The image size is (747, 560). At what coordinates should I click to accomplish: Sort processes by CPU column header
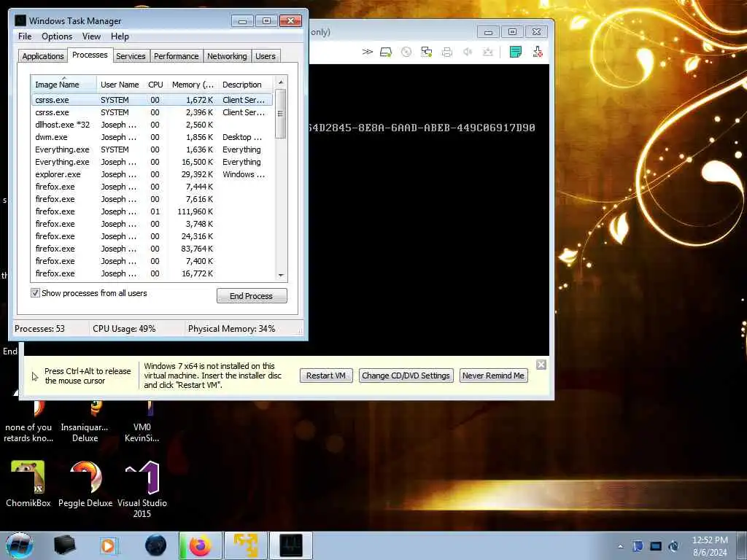click(x=155, y=85)
